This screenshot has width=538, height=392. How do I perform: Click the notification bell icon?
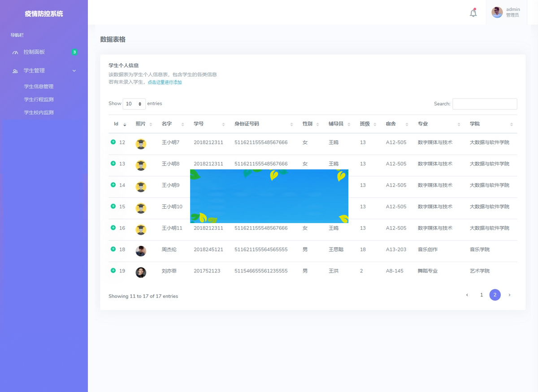[x=473, y=13]
